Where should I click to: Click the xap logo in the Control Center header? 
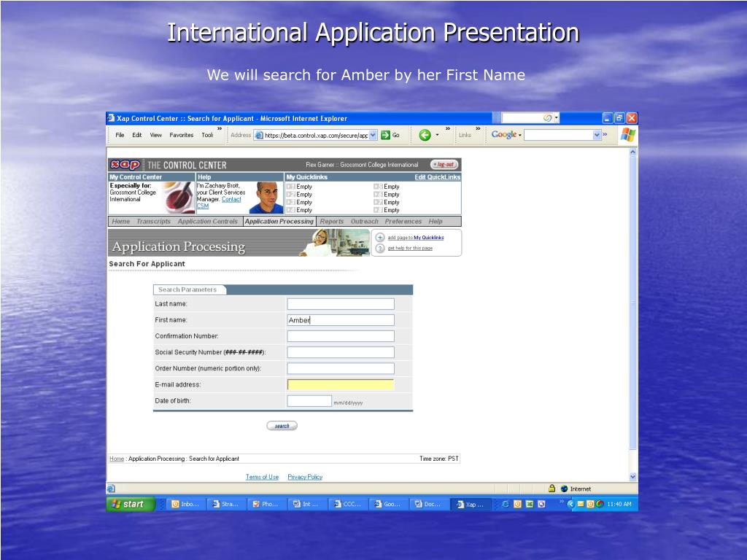pyautogui.click(x=125, y=165)
